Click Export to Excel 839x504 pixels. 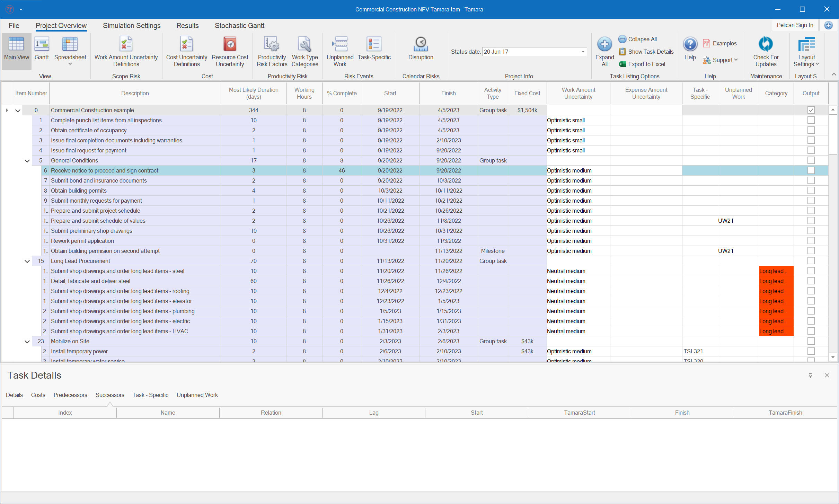(646, 64)
